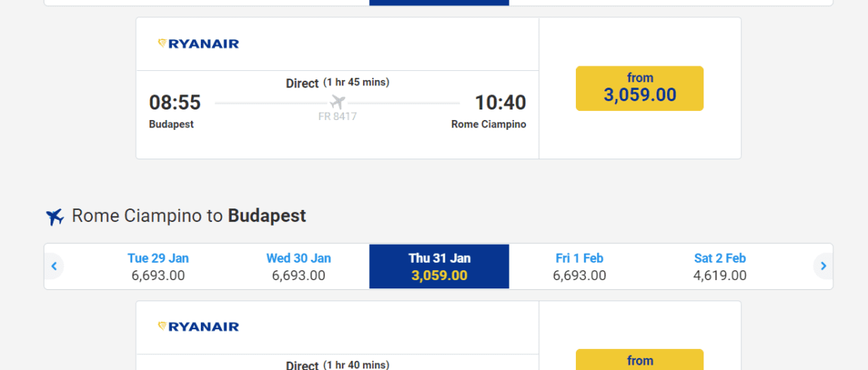The height and width of the screenshot is (370, 868).
Task: Select Thu 31 Jan highlighted date tab
Action: point(439,267)
